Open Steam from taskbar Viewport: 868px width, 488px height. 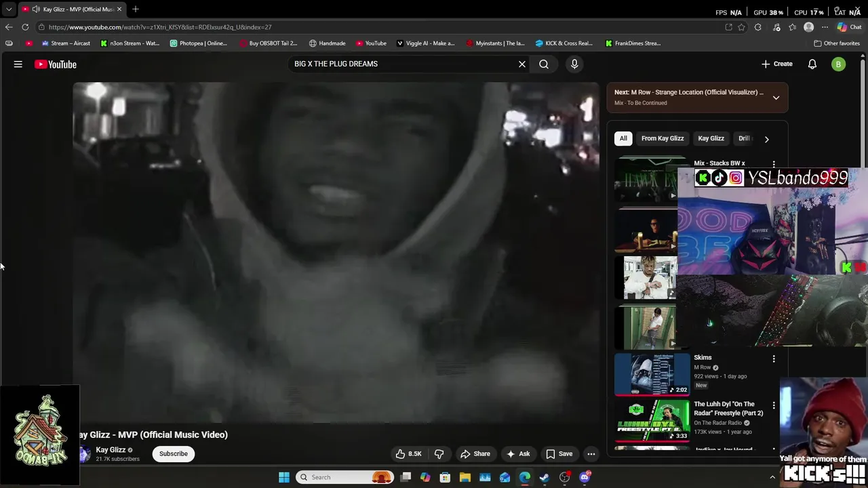545,477
